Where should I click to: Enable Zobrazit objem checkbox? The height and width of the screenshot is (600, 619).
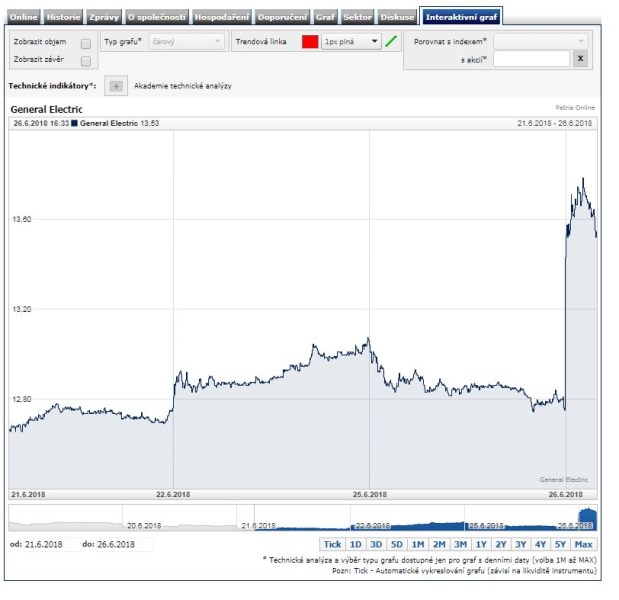point(85,43)
